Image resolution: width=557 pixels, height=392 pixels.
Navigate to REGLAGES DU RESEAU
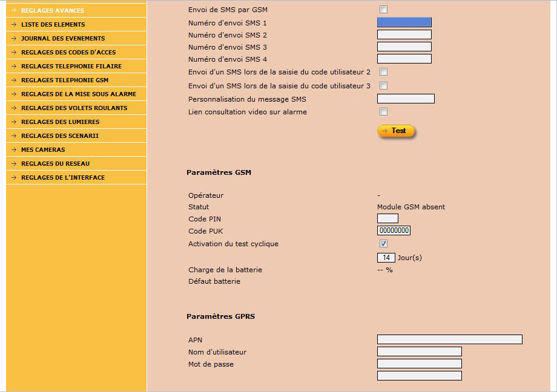pyautogui.click(x=55, y=164)
